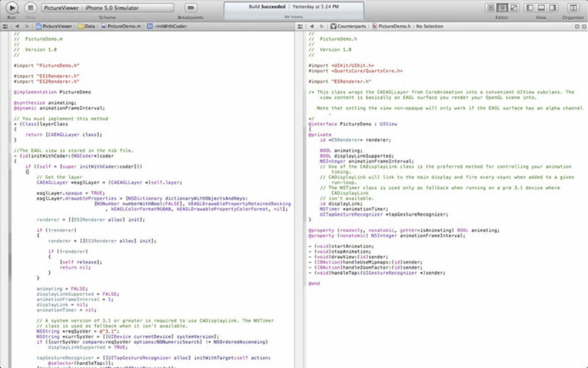Toggle the Navigator pane visibility
The width and height of the screenshot is (588, 368).
coord(530,8)
